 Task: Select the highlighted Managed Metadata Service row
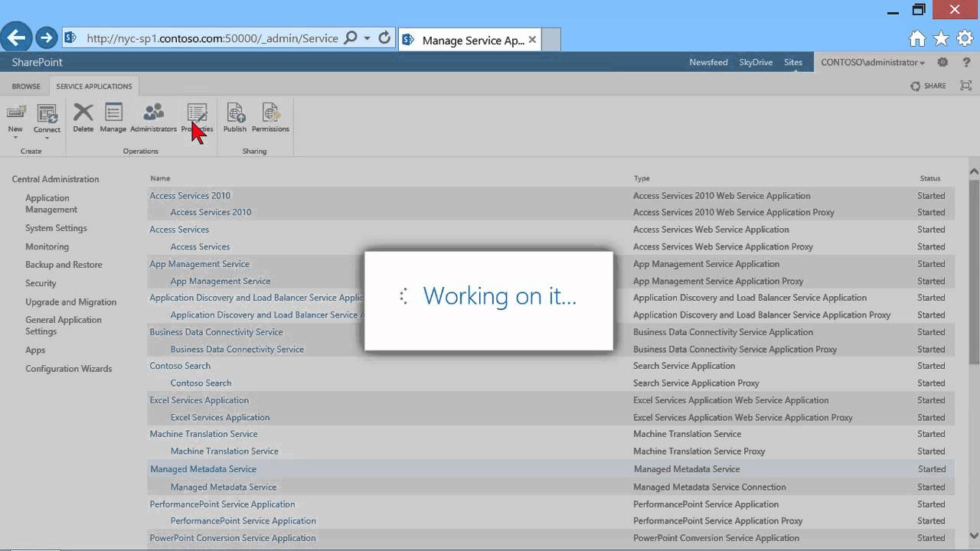tap(551, 469)
